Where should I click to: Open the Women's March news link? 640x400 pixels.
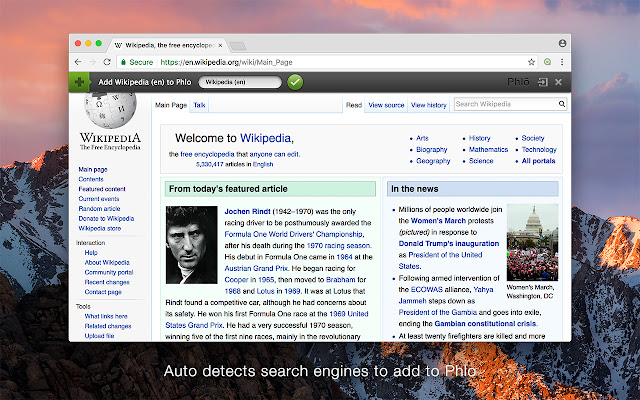pos(438,221)
